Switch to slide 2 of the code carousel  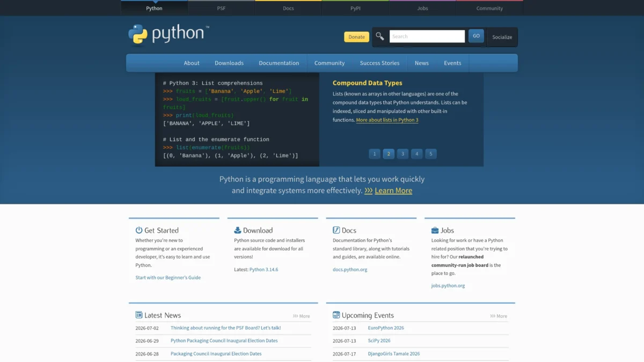click(389, 153)
